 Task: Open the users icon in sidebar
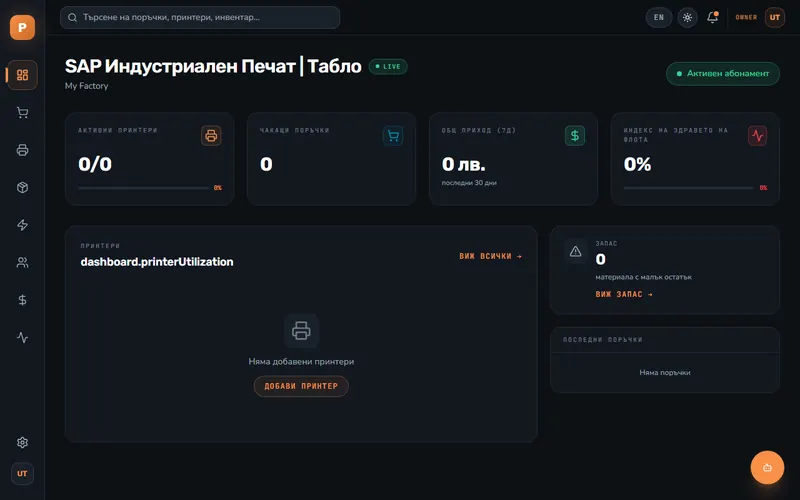[x=22, y=262]
